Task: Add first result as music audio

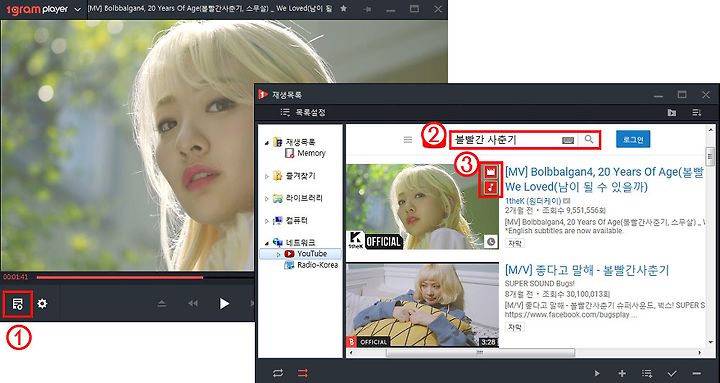Action: pyautogui.click(x=491, y=187)
